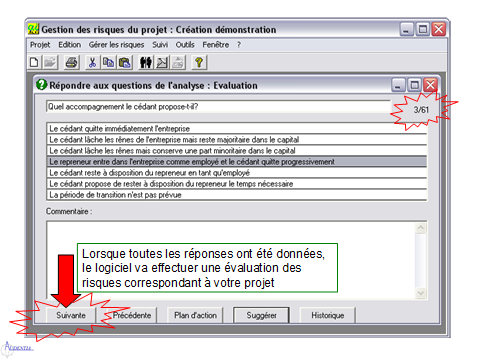
Task: Select answer 'rester à disposition le temps nécessaire'
Action: point(237,184)
